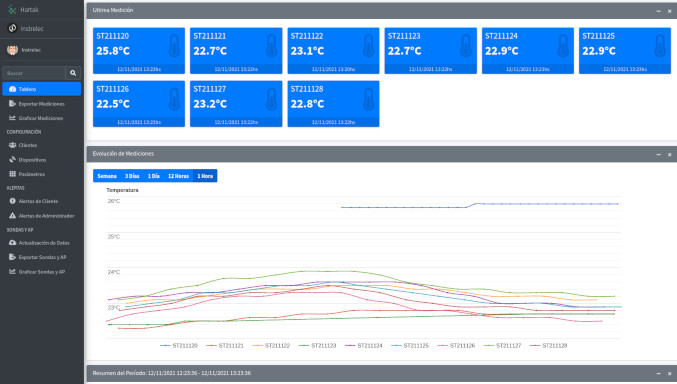The height and width of the screenshot is (384, 677).
Task: Toggle ST211128 series in chart legend
Action: 548,346
